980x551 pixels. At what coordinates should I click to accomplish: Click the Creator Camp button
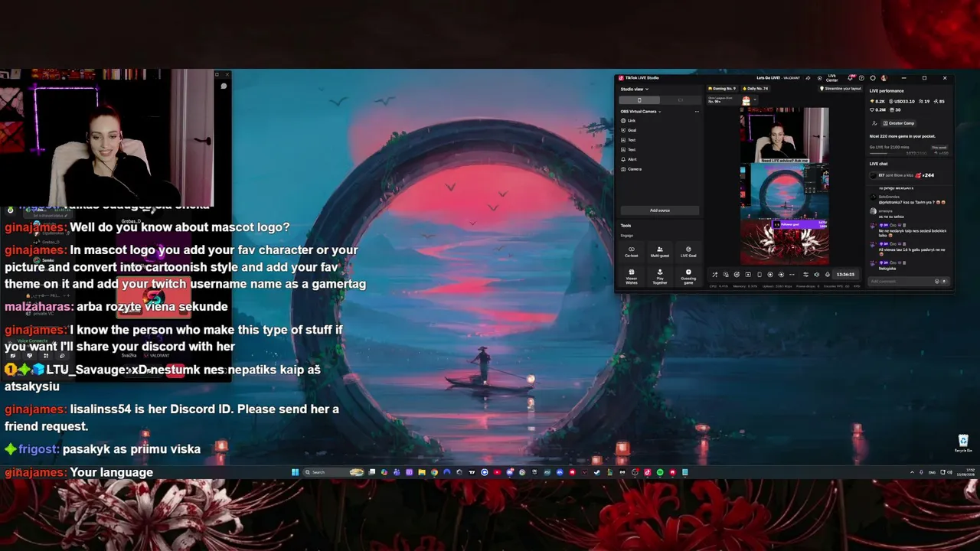click(x=898, y=123)
